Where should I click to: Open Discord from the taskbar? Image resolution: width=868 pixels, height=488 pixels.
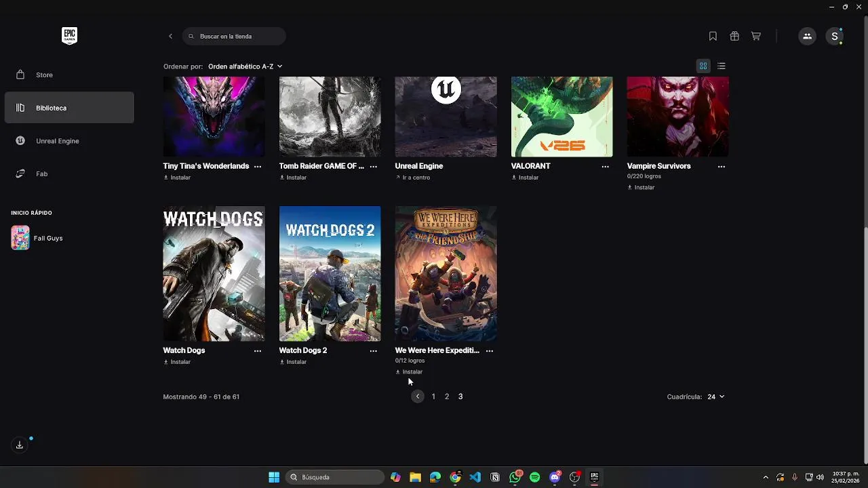tap(555, 477)
